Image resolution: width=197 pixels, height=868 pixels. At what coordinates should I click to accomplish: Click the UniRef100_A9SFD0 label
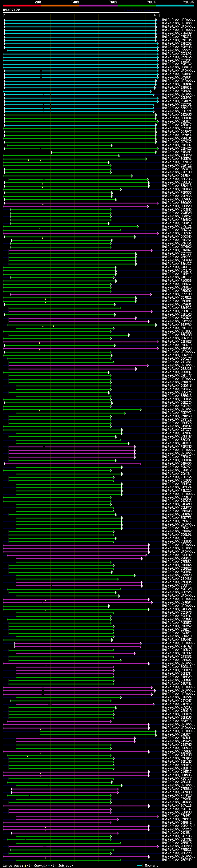point(177,555)
